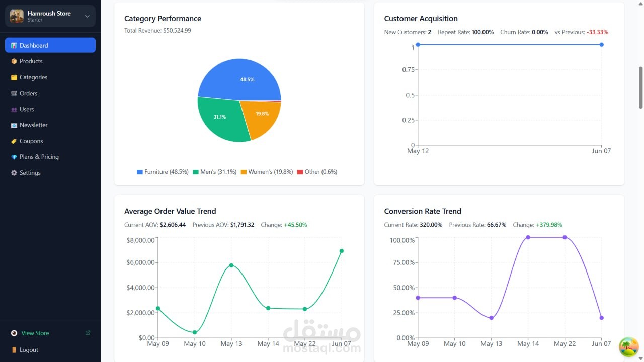This screenshot has width=644, height=362.
Task: Expand the Hamroush Store dropdown chevron
Action: pyautogui.click(x=87, y=16)
